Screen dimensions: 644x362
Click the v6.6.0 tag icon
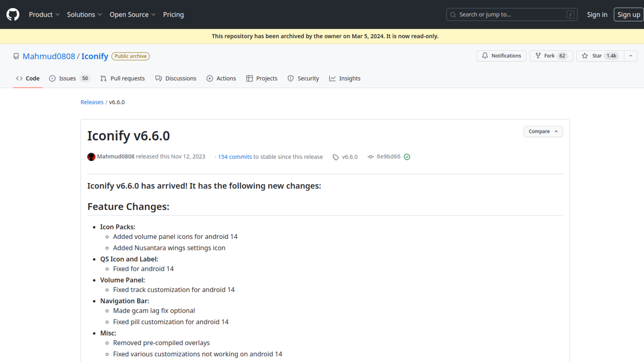pyautogui.click(x=335, y=157)
